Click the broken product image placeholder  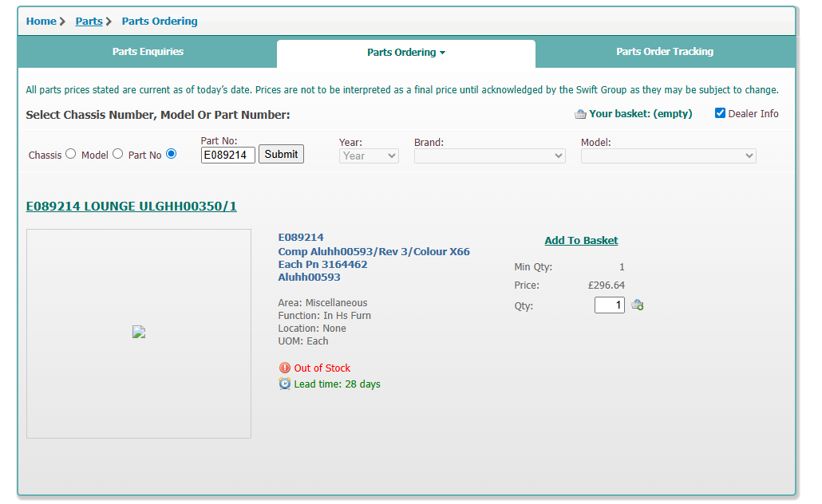[x=139, y=333]
